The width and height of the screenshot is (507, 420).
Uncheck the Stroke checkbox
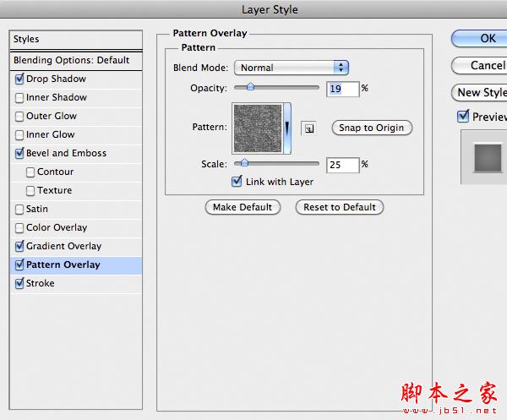click(x=19, y=284)
